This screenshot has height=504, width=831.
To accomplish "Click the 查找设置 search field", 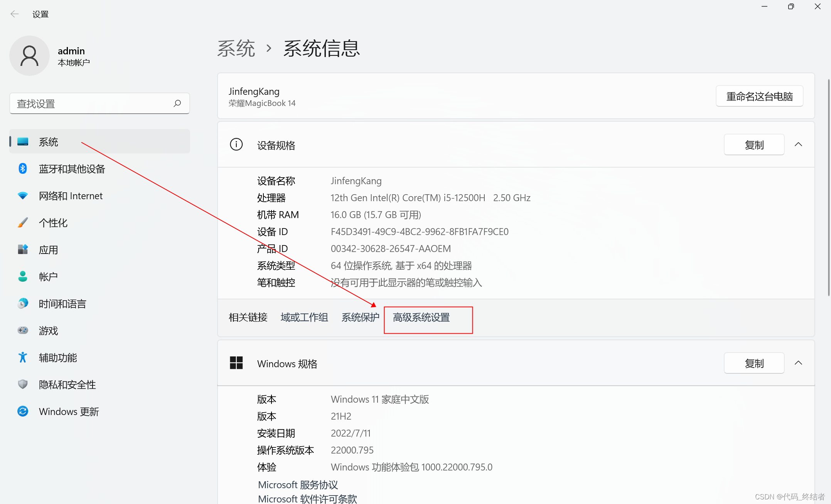I will [99, 103].
